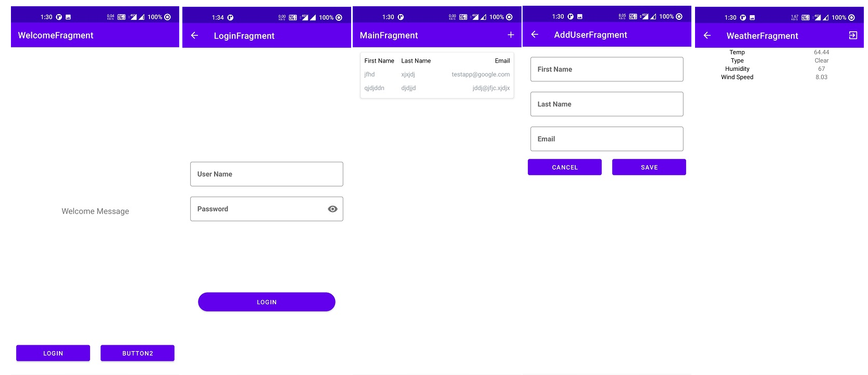Focus the User Name field

[x=267, y=174]
